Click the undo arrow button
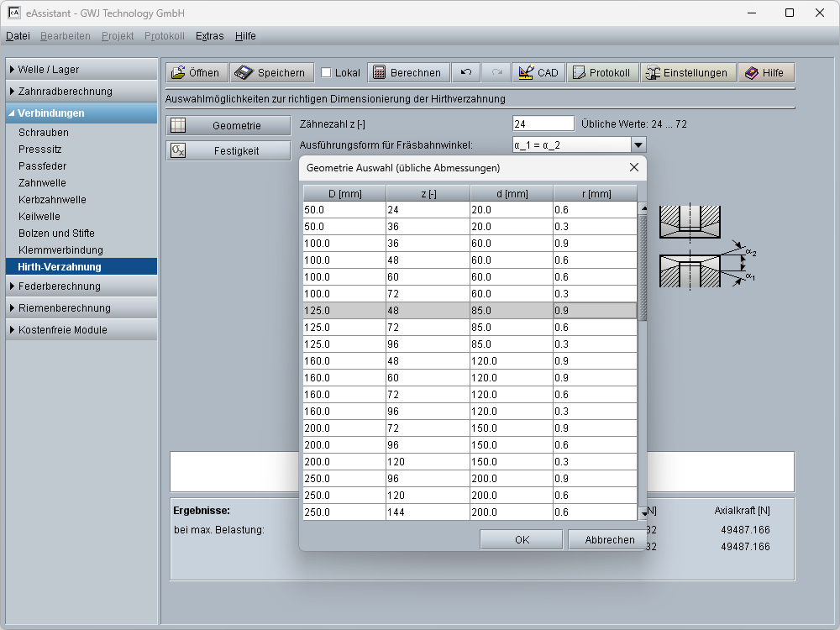 (x=466, y=73)
